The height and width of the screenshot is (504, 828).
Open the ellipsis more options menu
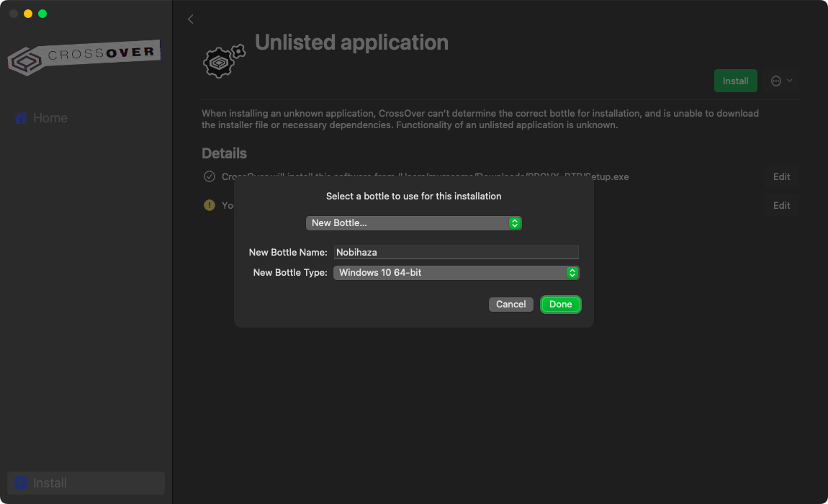[x=781, y=81]
